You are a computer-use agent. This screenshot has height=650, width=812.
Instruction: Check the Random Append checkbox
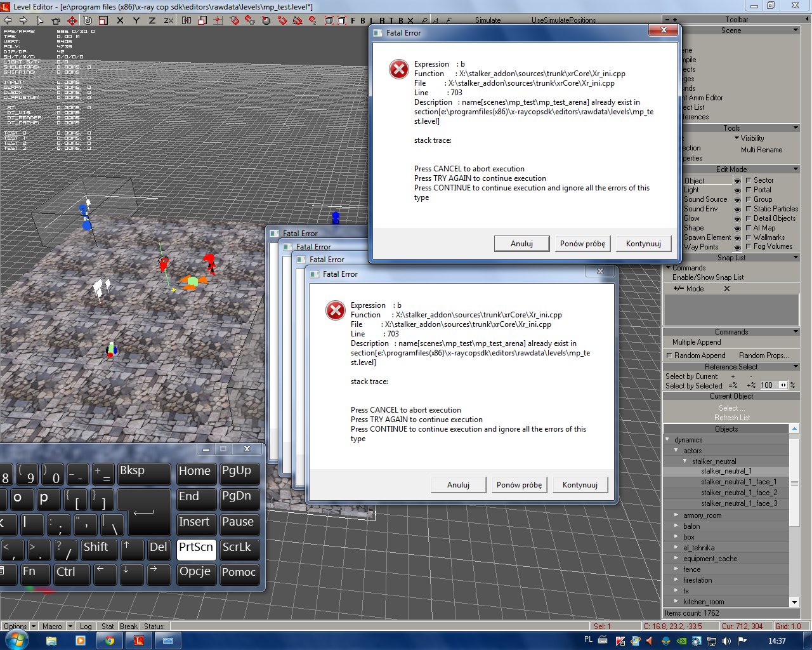pyautogui.click(x=669, y=355)
